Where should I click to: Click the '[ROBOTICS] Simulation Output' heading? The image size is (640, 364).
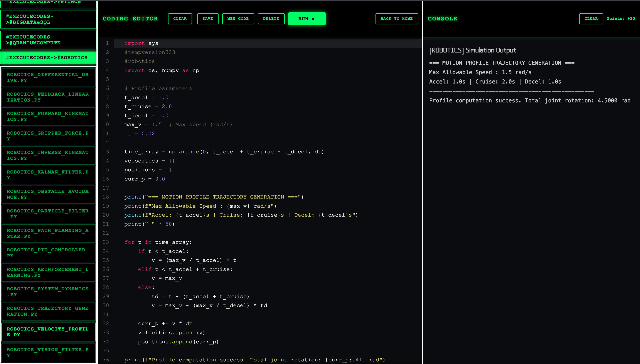click(x=473, y=50)
